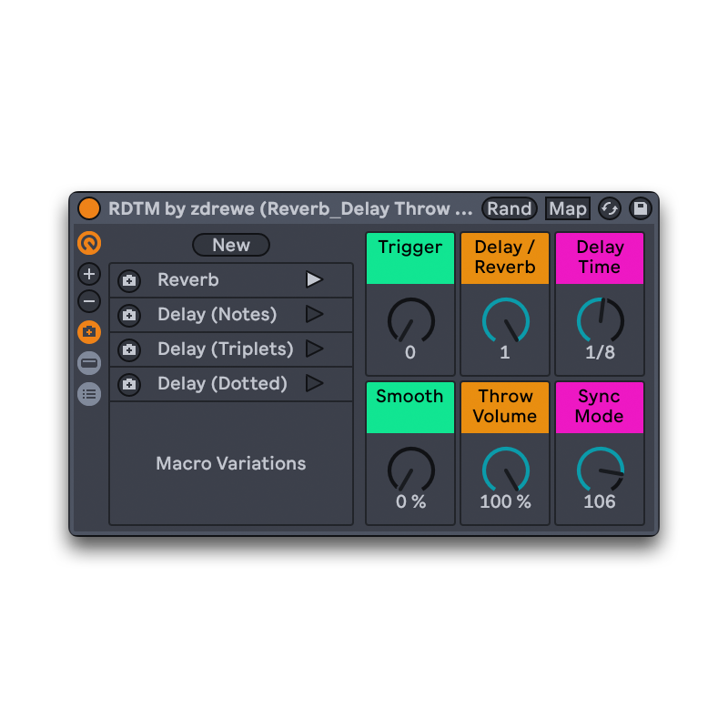Launch the Reverb variation play arrow
Screen dimensions: 728x728
click(x=314, y=279)
